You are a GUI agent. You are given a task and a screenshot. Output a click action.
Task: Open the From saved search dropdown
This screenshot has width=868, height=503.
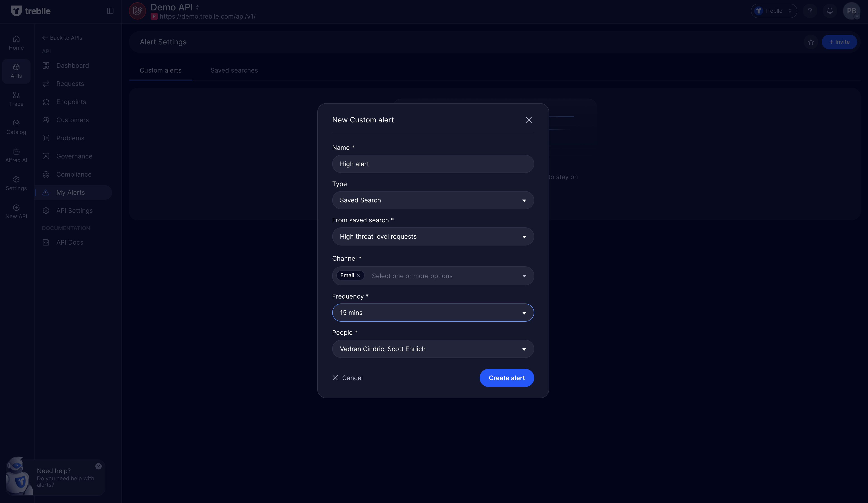[433, 236]
